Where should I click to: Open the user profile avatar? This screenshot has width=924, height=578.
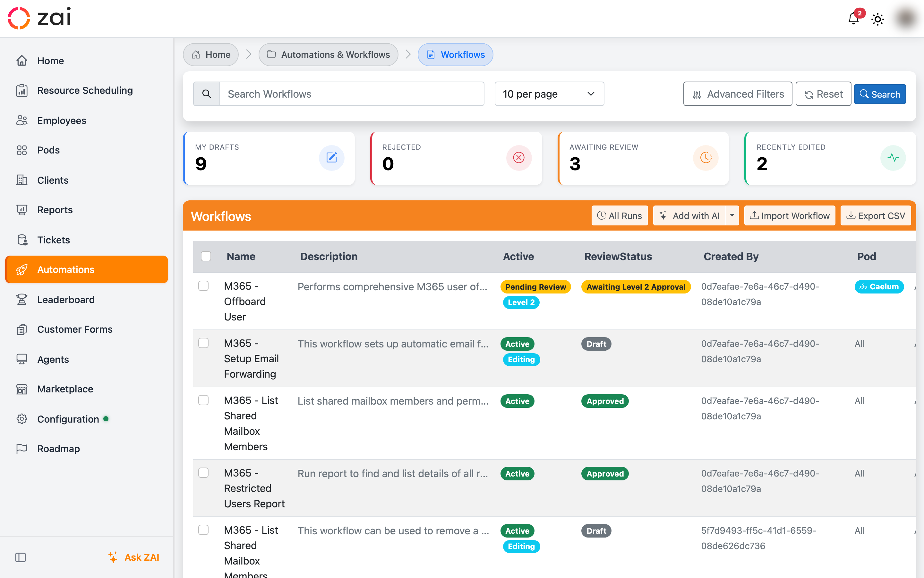point(906,18)
